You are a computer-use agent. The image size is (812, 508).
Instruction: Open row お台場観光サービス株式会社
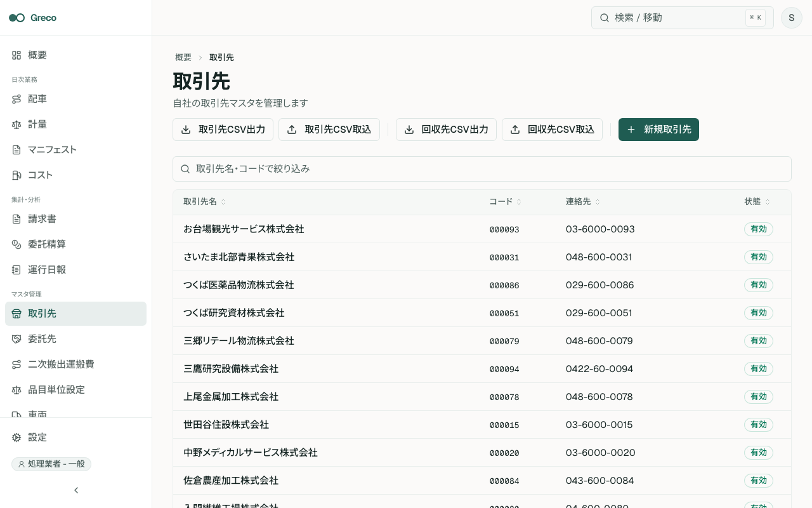coord(482,229)
